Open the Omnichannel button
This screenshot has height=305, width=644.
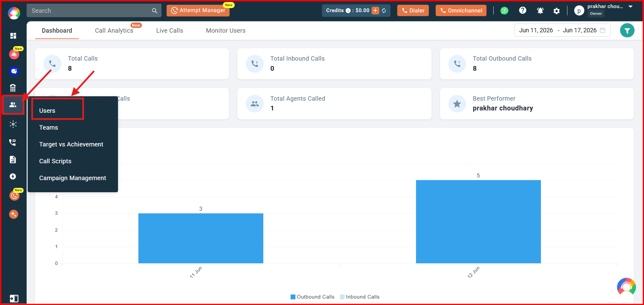click(461, 10)
